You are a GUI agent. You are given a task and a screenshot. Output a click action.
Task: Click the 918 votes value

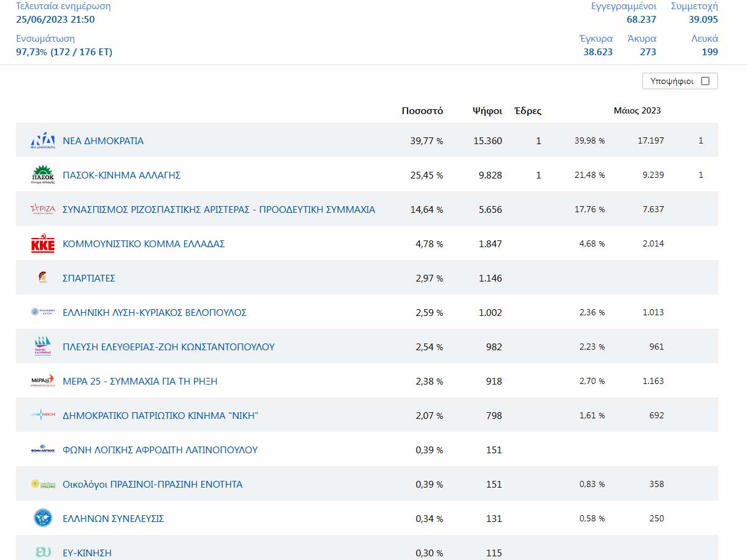[x=494, y=381]
